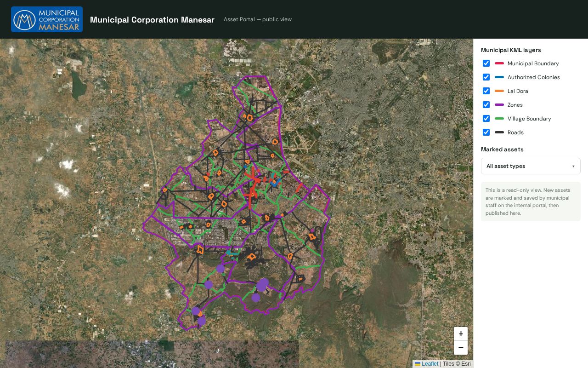Click the read-only view notice text
The width and height of the screenshot is (588, 368).
pos(531,201)
